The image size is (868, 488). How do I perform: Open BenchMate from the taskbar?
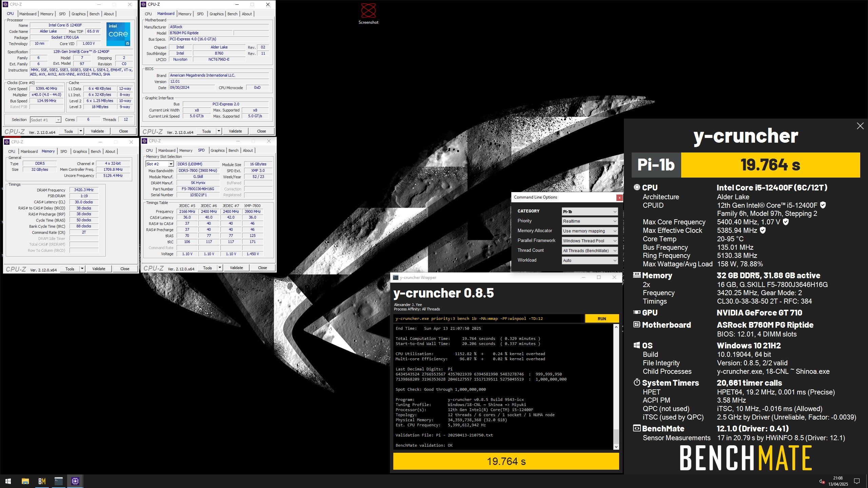(x=42, y=481)
